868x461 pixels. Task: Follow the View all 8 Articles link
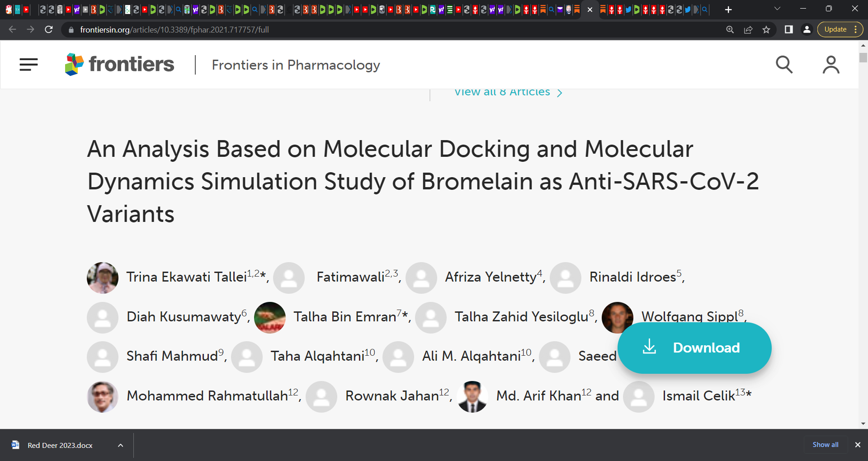(x=503, y=92)
